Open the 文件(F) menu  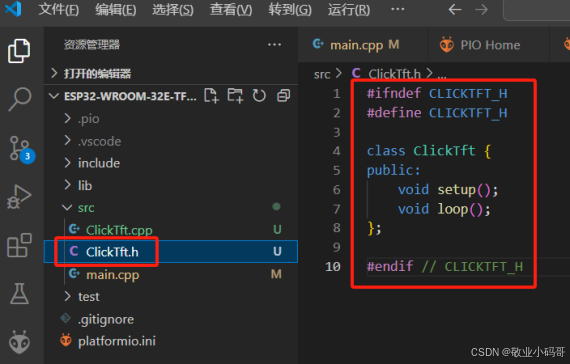click(59, 9)
